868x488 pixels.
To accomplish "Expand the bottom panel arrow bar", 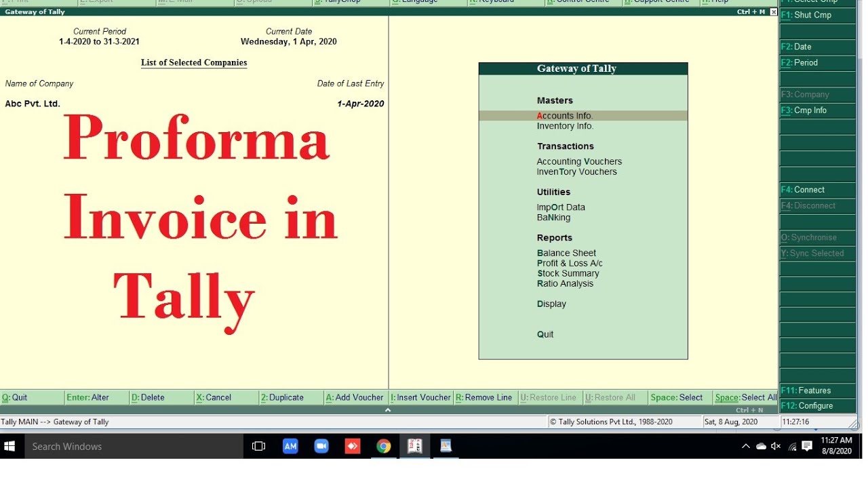I will (388, 410).
